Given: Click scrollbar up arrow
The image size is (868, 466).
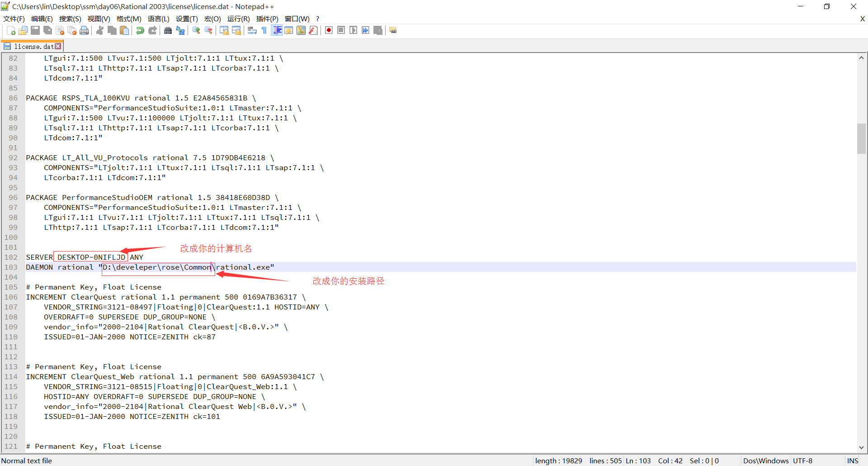Looking at the screenshot, I should (861, 57).
